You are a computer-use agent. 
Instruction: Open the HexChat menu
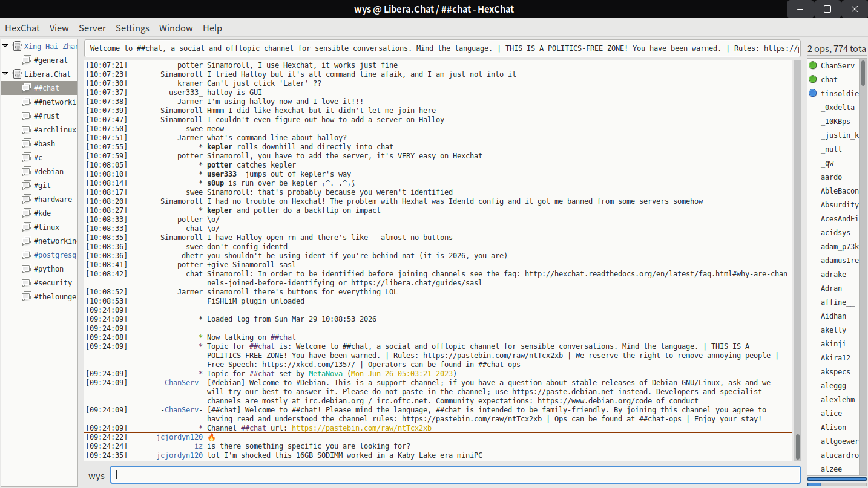coord(22,28)
